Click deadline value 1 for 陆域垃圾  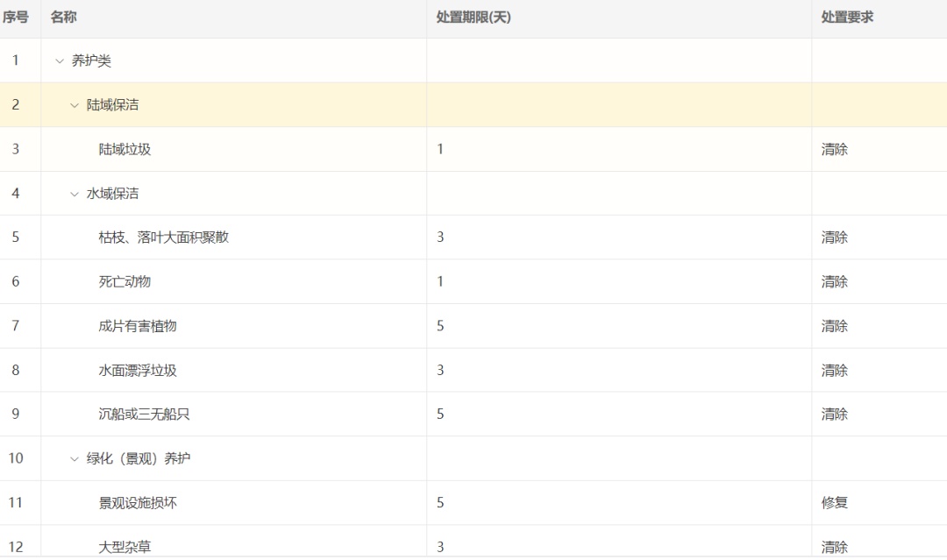coord(440,149)
